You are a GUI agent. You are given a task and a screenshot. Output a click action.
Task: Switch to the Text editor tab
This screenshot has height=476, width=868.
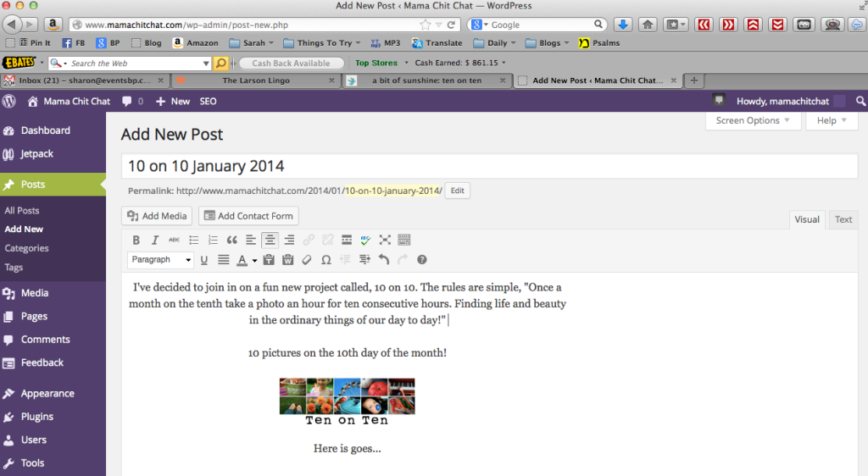pos(843,219)
